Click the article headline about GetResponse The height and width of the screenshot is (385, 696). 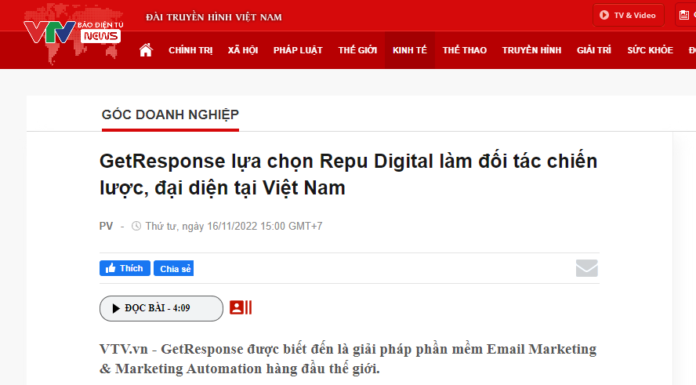click(348, 174)
